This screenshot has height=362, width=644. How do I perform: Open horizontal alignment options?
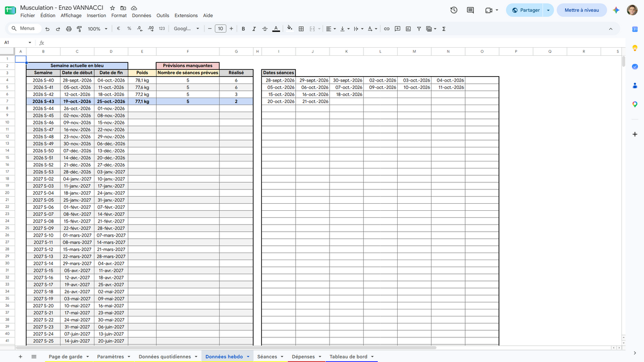[x=331, y=29]
